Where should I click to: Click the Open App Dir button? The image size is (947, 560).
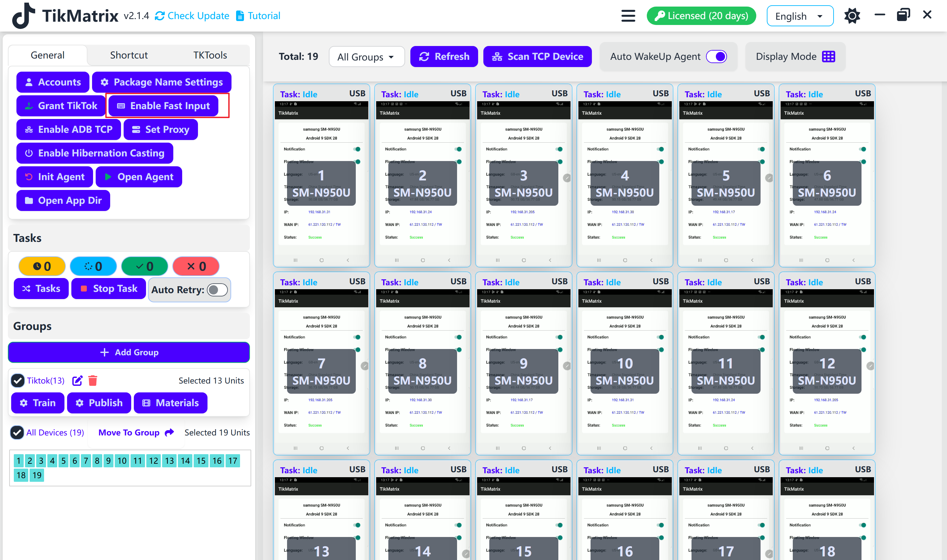pos(63,200)
